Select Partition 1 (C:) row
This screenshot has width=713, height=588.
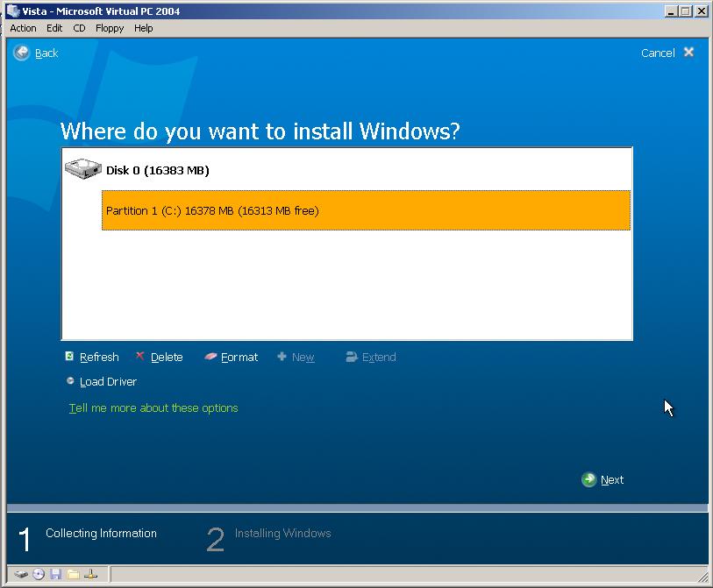(x=366, y=210)
